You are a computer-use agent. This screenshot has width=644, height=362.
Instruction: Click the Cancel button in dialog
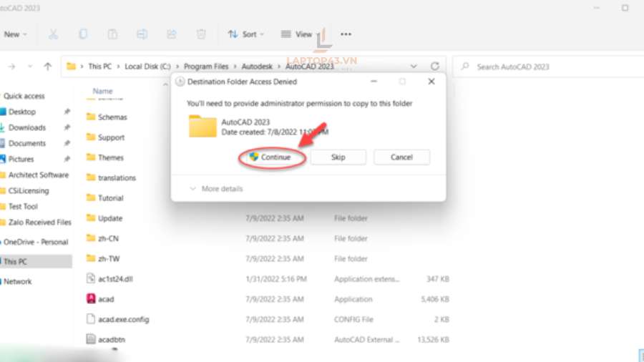point(401,157)
